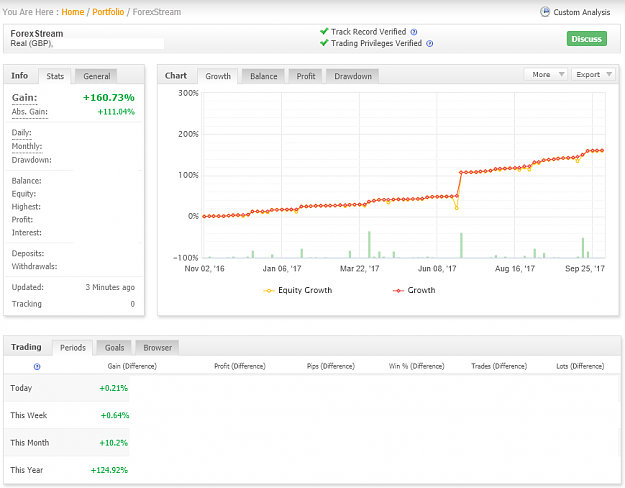Click the +124.92% This Year value
Screen dimensions: 625x488
[109, 470]
